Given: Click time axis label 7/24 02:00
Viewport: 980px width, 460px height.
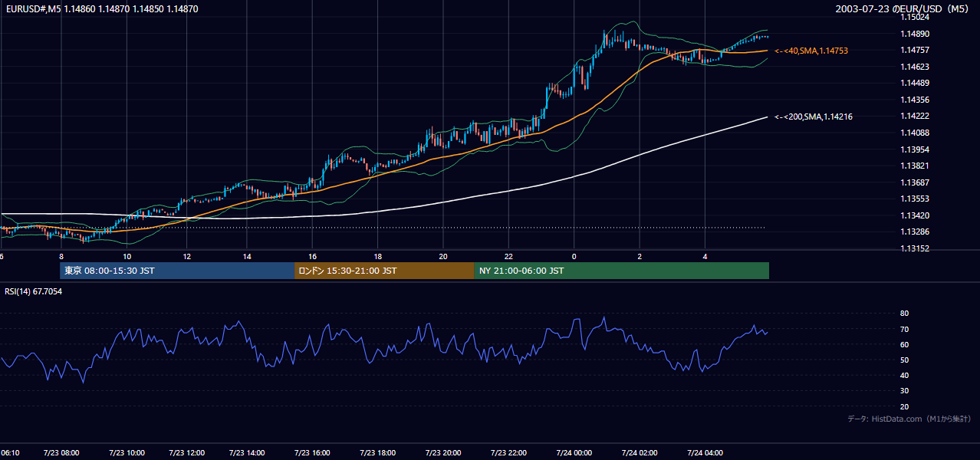Looking at the screenshot, I should click(640, 453).
